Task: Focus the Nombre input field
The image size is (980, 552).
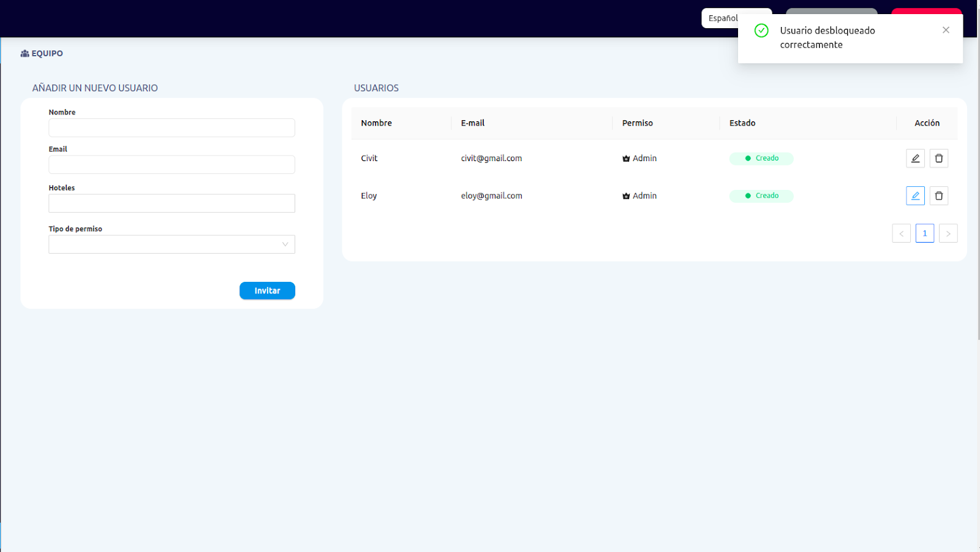Action: click(x=171, y=127)
